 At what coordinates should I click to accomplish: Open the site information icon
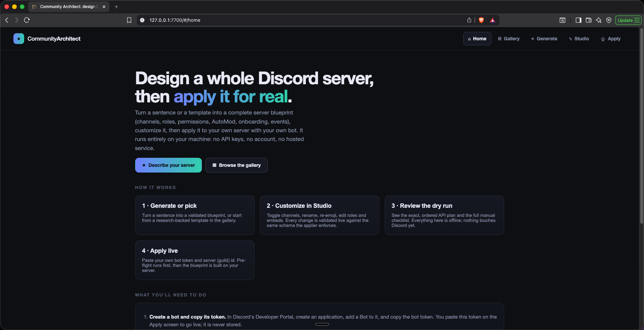pos(142,20)
